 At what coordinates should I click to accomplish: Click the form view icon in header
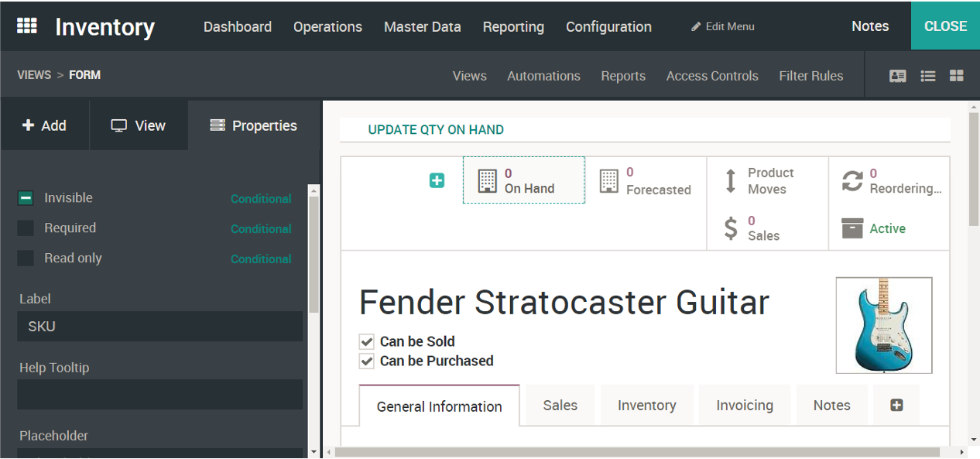click(898, 76)
